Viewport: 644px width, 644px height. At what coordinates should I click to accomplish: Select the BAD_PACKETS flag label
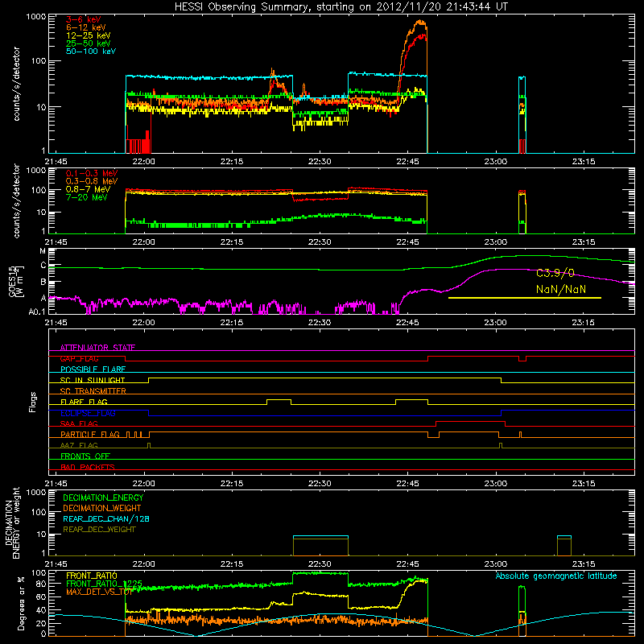(x=88, y=467)
